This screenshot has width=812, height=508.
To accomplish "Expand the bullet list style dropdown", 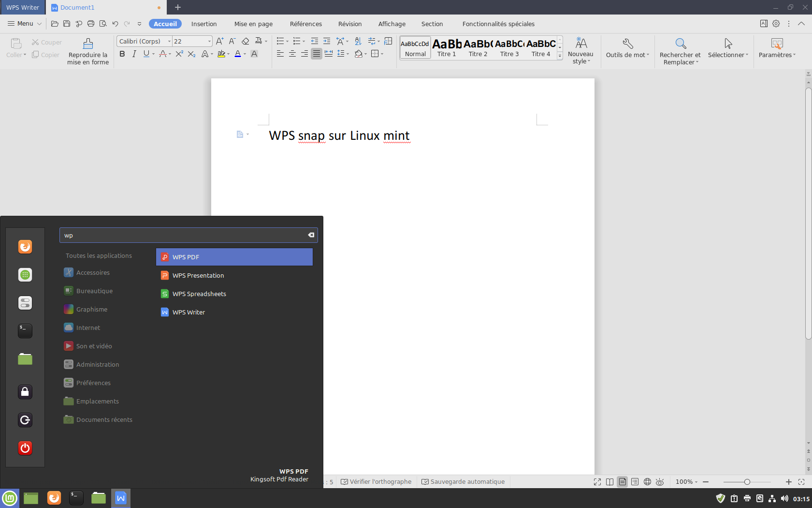I will click(x=287, y=42).
